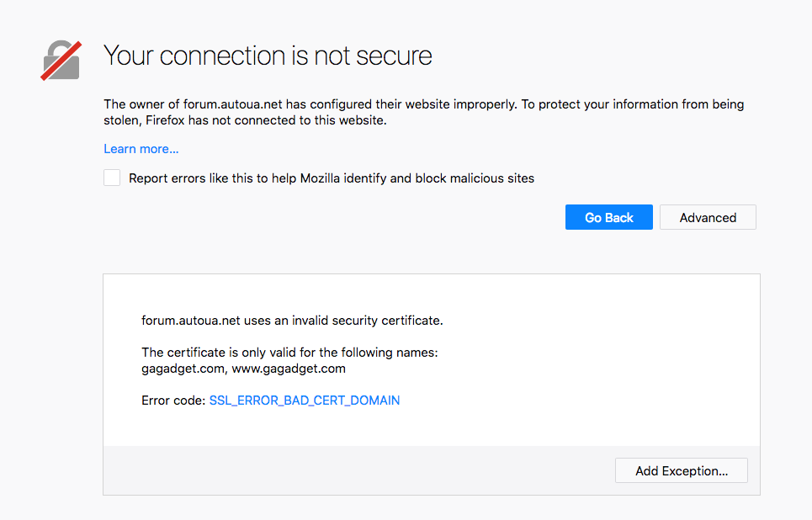The image size is (812, 520).
Task: Click the 'Your connection is not secure' heading
Action: (x=268, y=56)
